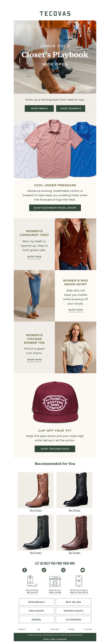Viewport: 110px width, 644px height.
Task: Open the TikTok social icon
Action: click(x=44, y=570)
